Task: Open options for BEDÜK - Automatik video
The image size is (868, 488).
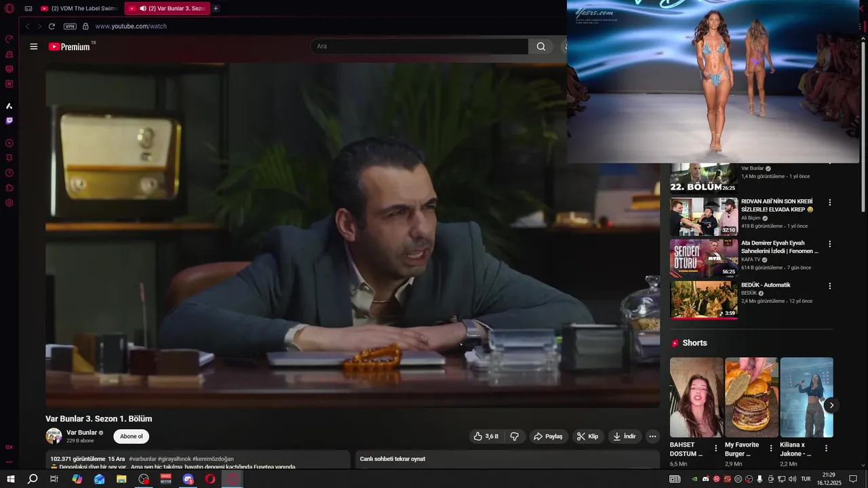Action: (x=829, y=286)
